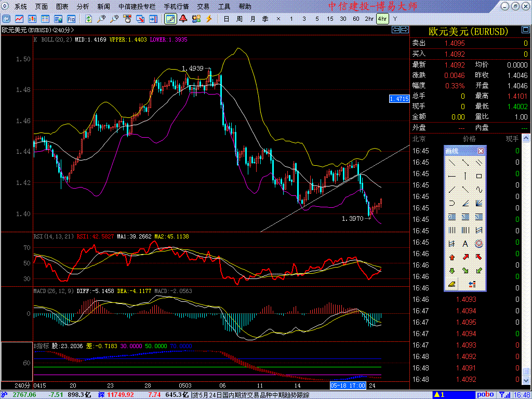Click the 日 daily period button
Screen dimensions: 532x399
(x=226, y=19)
